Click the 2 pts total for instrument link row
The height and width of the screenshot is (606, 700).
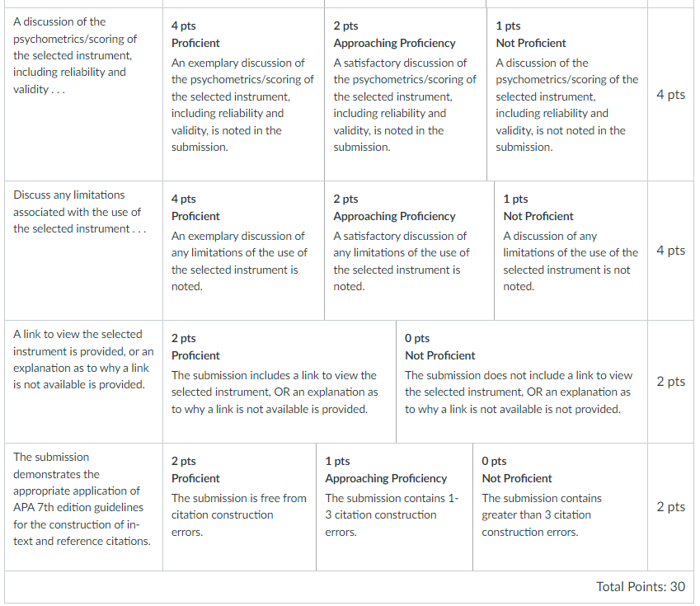point(670,382)
